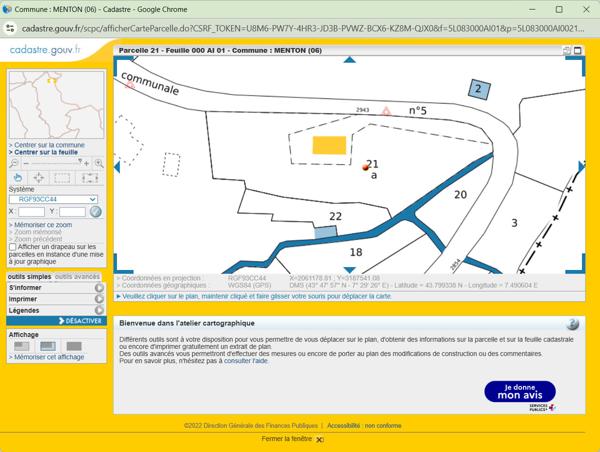Open help icon in welcome panel
Screen dimensions: 600x452
pos(573,324)
